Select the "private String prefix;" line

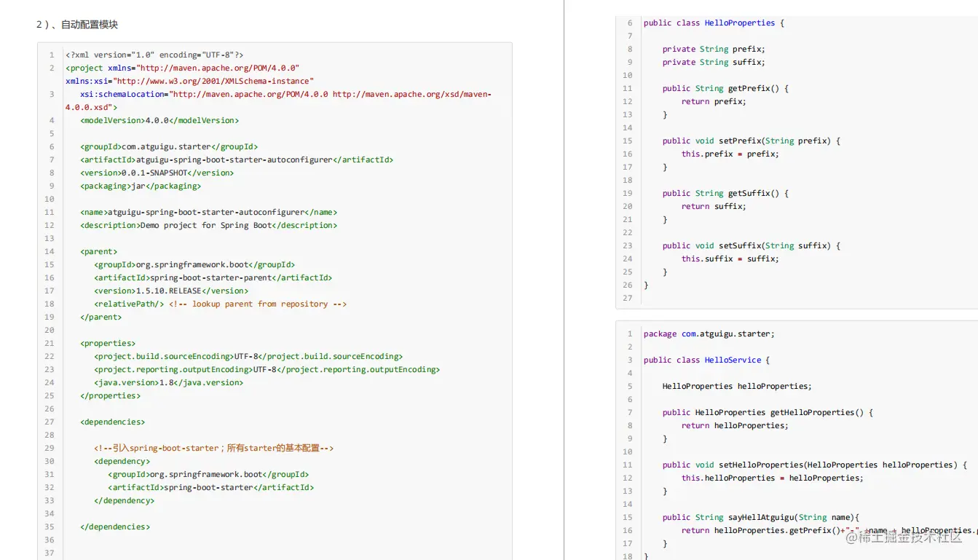714,49
